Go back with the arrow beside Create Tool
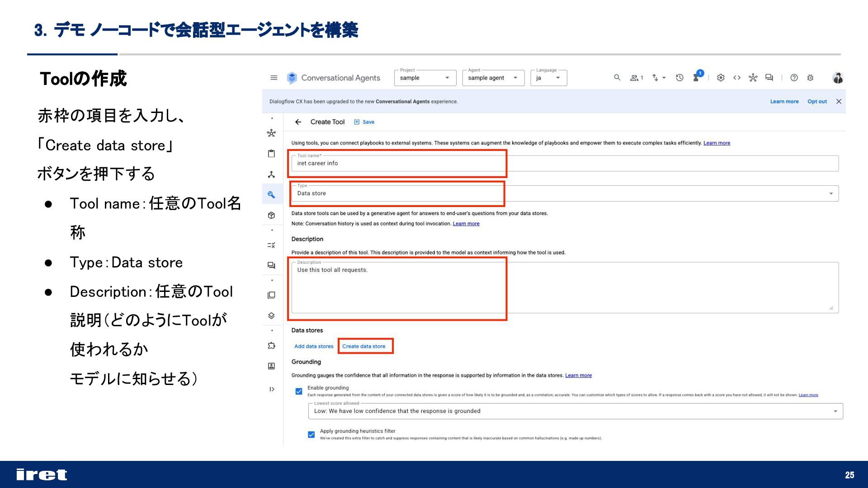Viewport: 868px width, 488px height. click(x=298, y=122)
